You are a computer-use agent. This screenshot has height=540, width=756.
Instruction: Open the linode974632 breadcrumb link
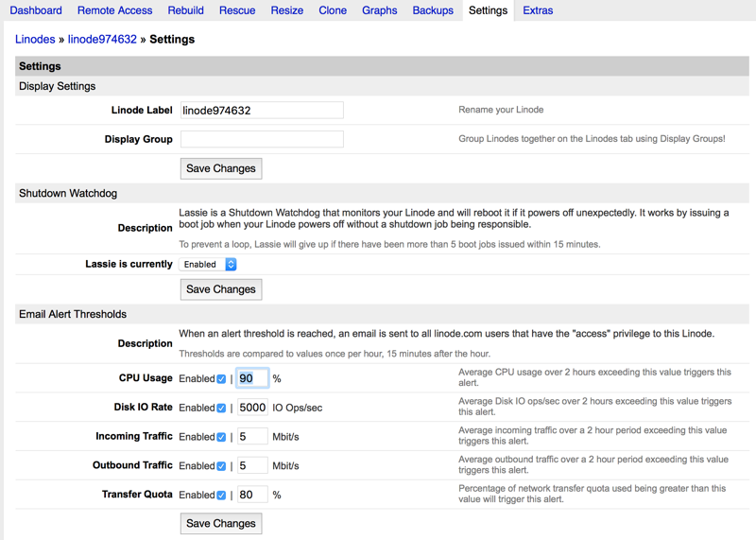(102, 40)
